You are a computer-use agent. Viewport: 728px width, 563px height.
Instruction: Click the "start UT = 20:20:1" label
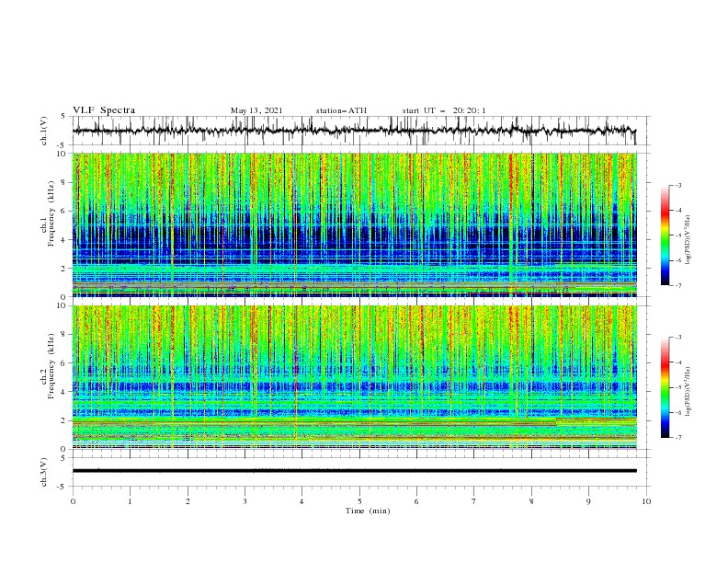[444, 110]
